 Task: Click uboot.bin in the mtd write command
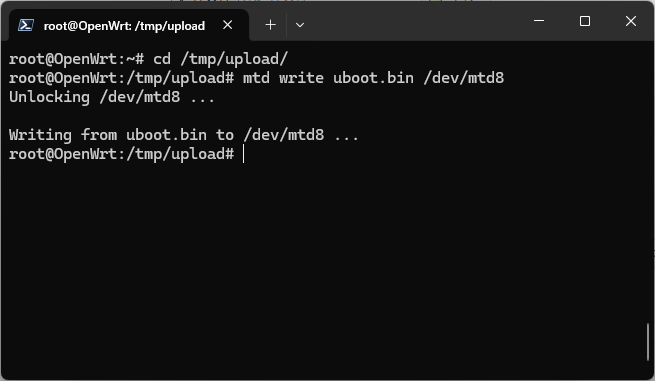[373, 78]
